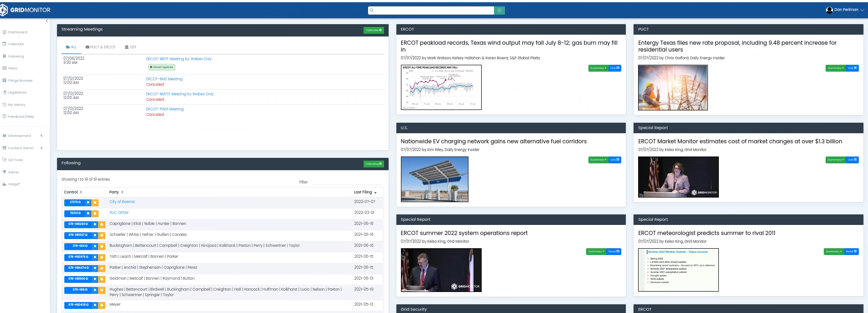Click the Feedback/Help question icon

click(4, 117)
